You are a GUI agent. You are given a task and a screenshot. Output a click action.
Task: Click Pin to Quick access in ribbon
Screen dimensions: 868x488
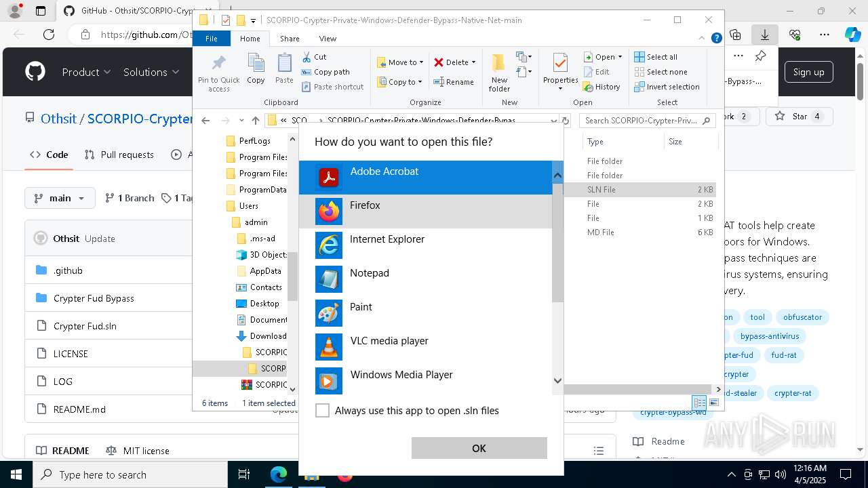219,73
